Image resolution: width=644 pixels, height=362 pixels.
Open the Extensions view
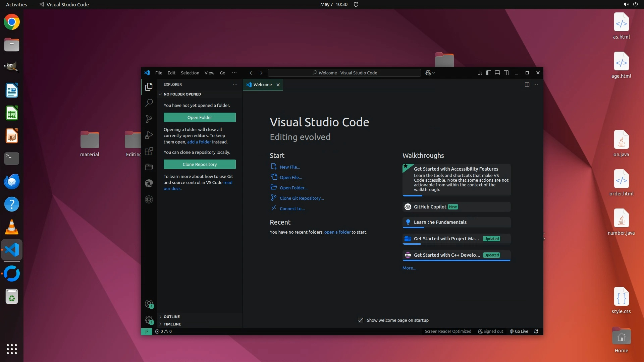(149, 151)
